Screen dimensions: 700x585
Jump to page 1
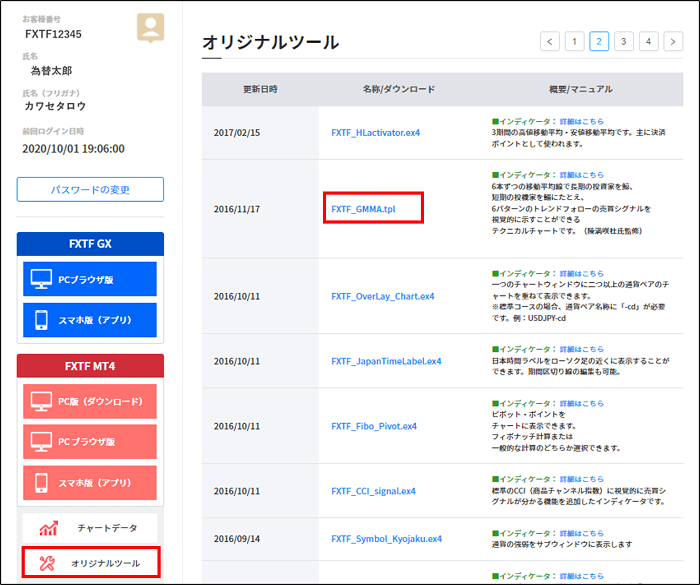(x=575, y=41)
